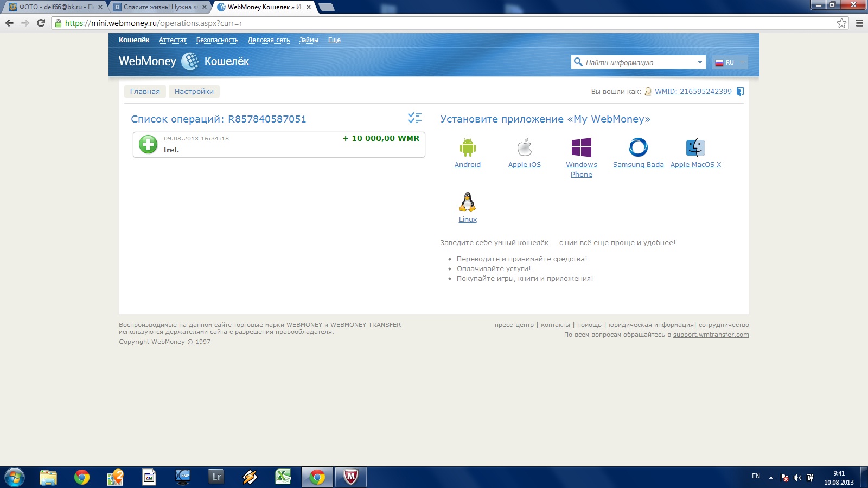Click the WebMoney globe logo
Image resolution: width=868 pixels, height=488 pixels.
click(190, 61)
